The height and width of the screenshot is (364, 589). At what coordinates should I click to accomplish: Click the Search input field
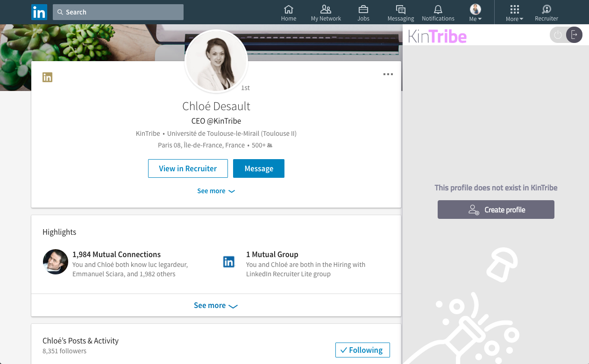pyautogui.click(x=118, y=12)
